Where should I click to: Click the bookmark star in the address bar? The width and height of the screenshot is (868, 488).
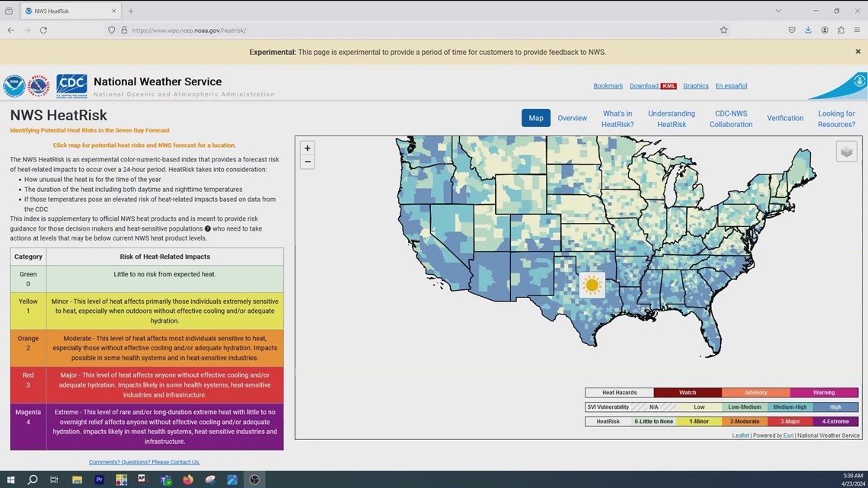(x=723, y=30)
